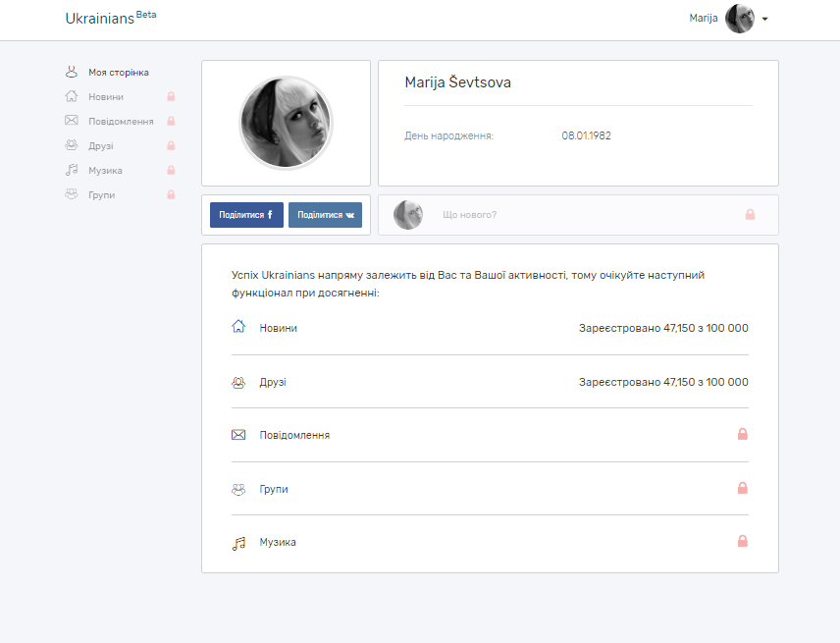840x643 pixels.
Task: Click the envelope icon beside sidebar Повідомлення
Action: [x=72, y=121]
